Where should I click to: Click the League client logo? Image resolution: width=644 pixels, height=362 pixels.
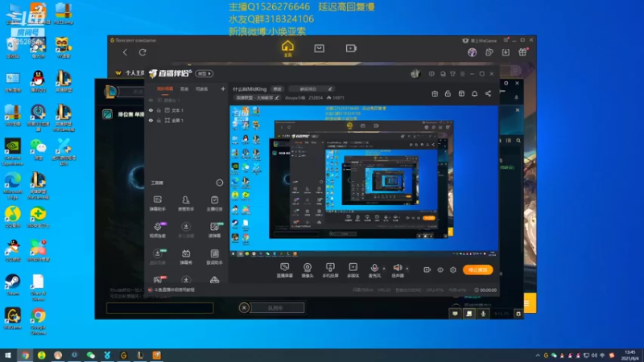tap(110, 91)
